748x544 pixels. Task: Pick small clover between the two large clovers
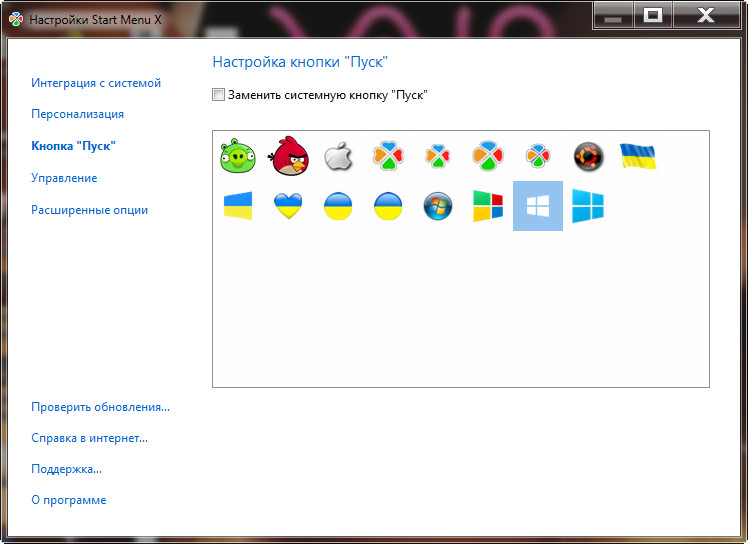point(437,156)
